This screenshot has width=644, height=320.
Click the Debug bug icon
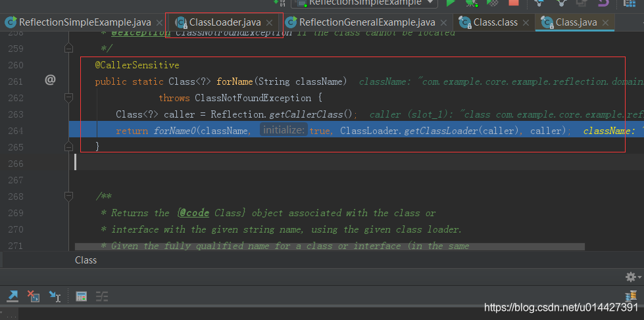pyautogui.click(x=472, y=3)
